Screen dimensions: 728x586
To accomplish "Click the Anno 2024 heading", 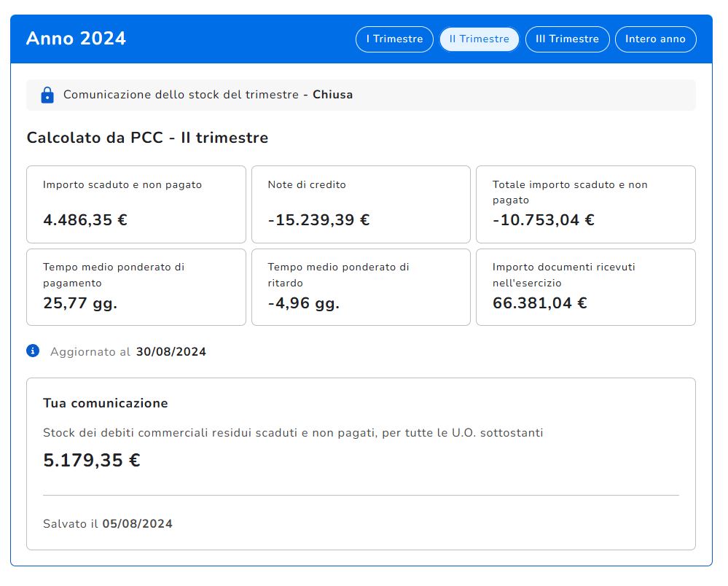I will click(76, 39).
